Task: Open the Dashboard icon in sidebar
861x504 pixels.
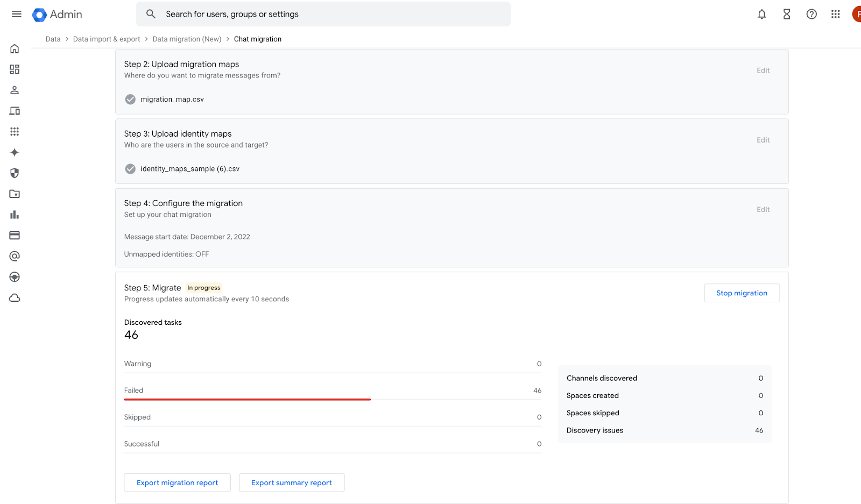Action: (14, 69)
